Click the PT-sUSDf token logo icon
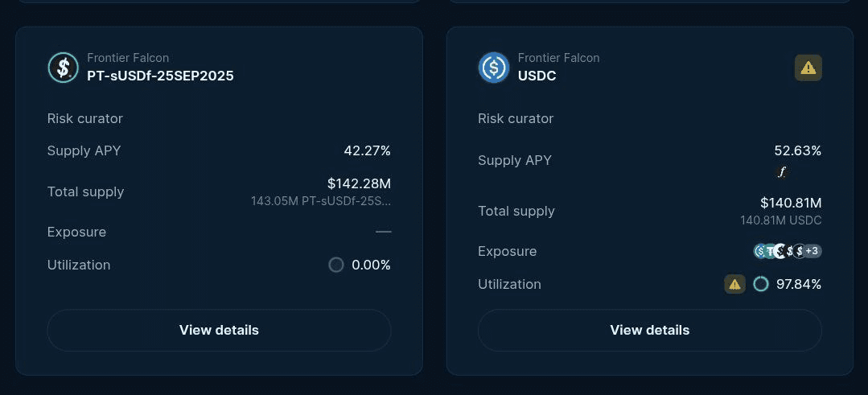Viewport: 868px width, 395px height. coord(63,68)
